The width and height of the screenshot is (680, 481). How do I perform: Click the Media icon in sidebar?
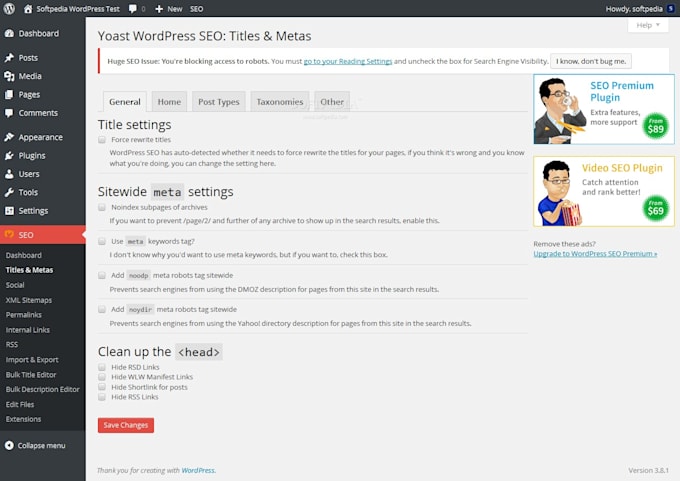(x=9, y=76)
